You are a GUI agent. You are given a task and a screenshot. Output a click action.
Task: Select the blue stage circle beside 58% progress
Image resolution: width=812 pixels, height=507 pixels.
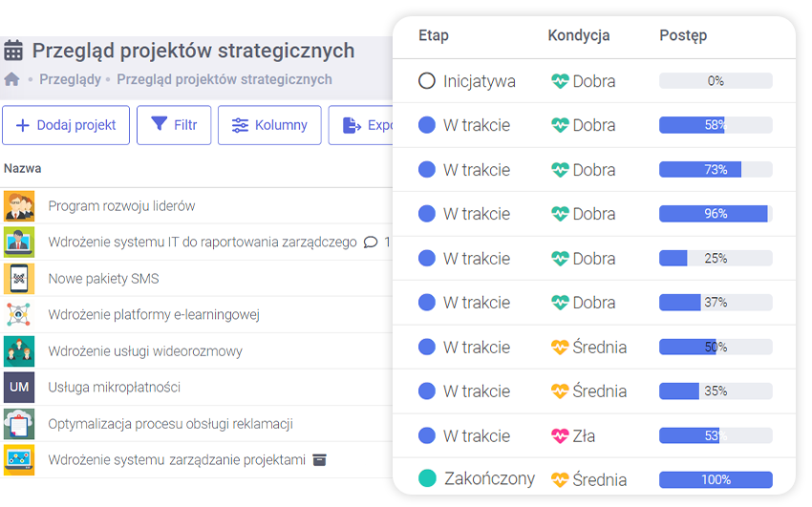[427, 125]
